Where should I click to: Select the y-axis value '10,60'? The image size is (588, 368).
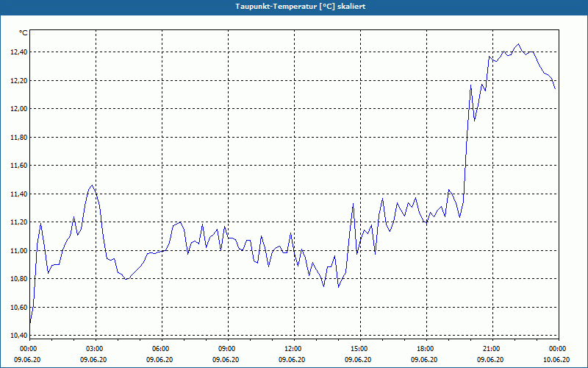pos(19,308)
